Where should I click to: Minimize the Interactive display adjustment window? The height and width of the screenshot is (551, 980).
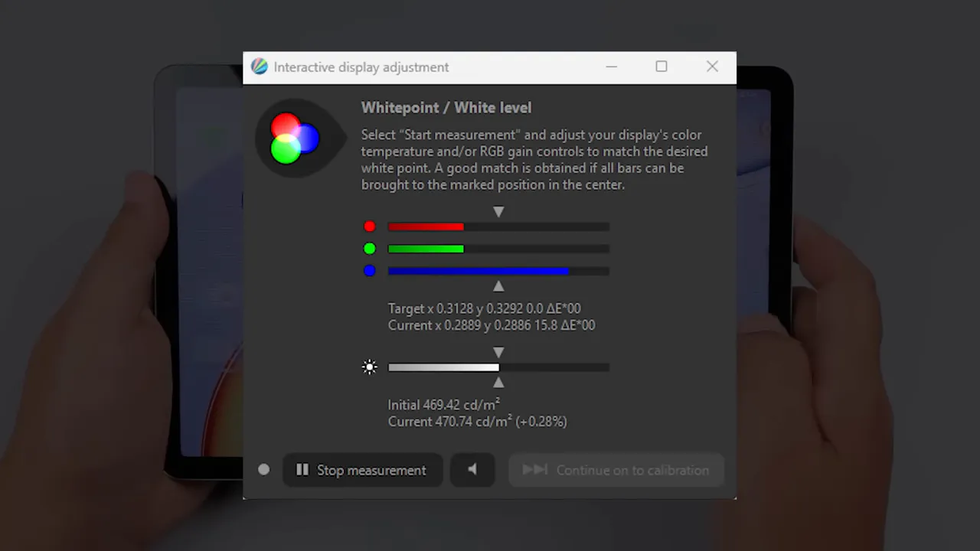tap(612, 67)
